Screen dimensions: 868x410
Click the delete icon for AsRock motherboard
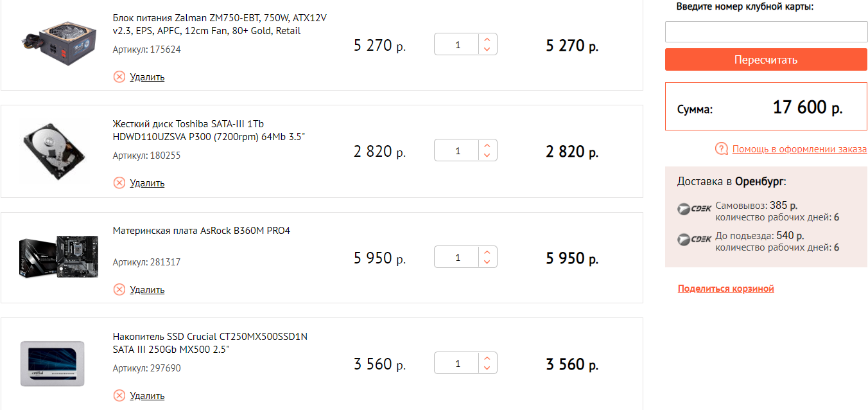coord(119,290)
